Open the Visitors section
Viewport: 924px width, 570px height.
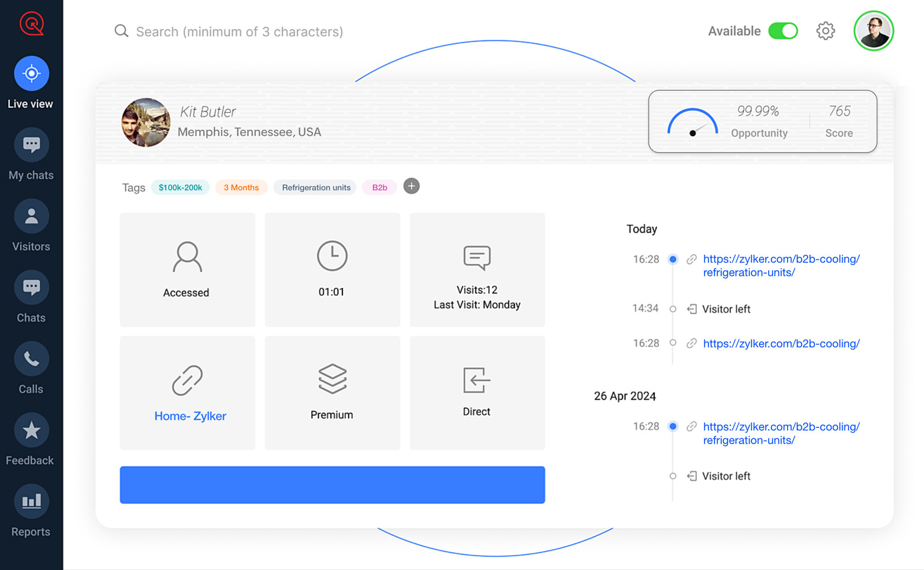click(31, 223)
